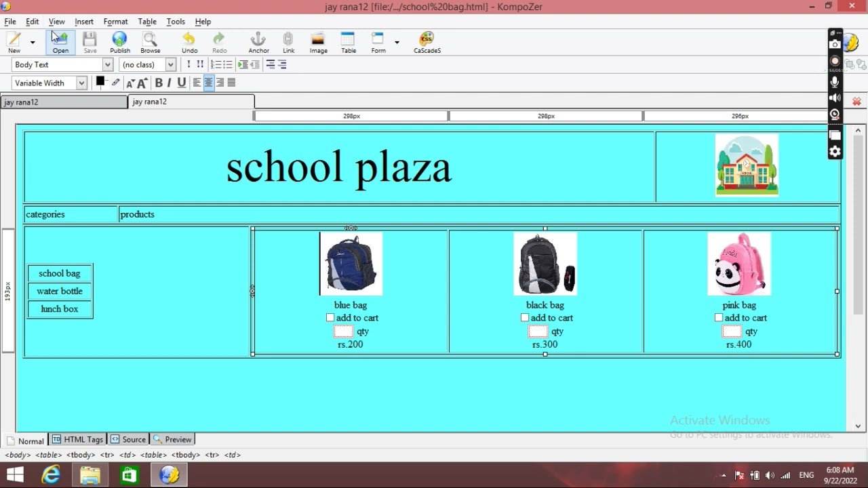868x488 pixels.
Task: Open the Variable Width font dropdown
Action: tap(50, 83)
